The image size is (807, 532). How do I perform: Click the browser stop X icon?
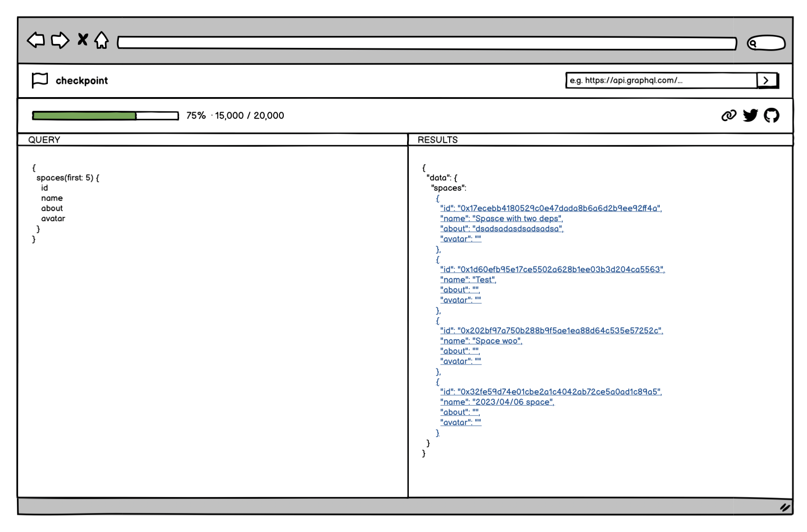pyautogui.click(x=83, y=39)
